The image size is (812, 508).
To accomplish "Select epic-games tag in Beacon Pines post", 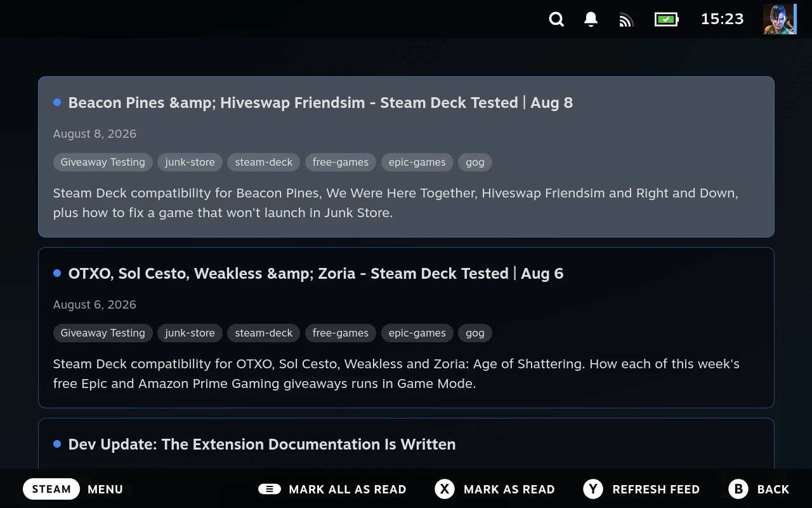I will click(417, 162).
